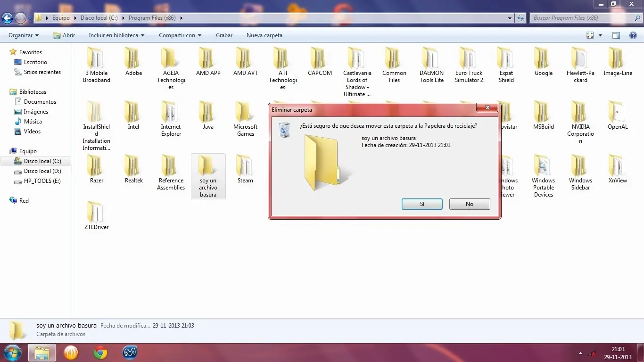Open the Help question mark icon
The width and height of the screenshot is (644, 362).
click(633, 35)
